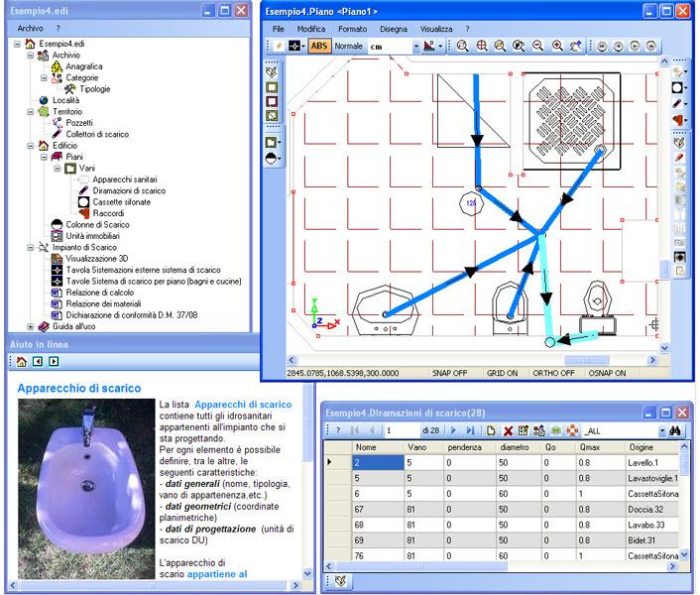The height and width of the screenshot is (595, 700).
Task: Click the help home icon
Action: pos(22,362)
